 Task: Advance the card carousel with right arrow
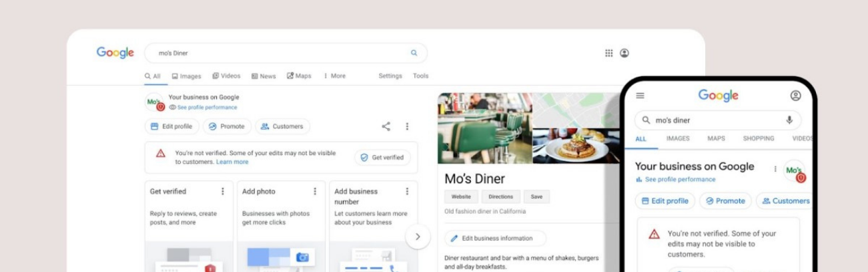pos(418,237)
